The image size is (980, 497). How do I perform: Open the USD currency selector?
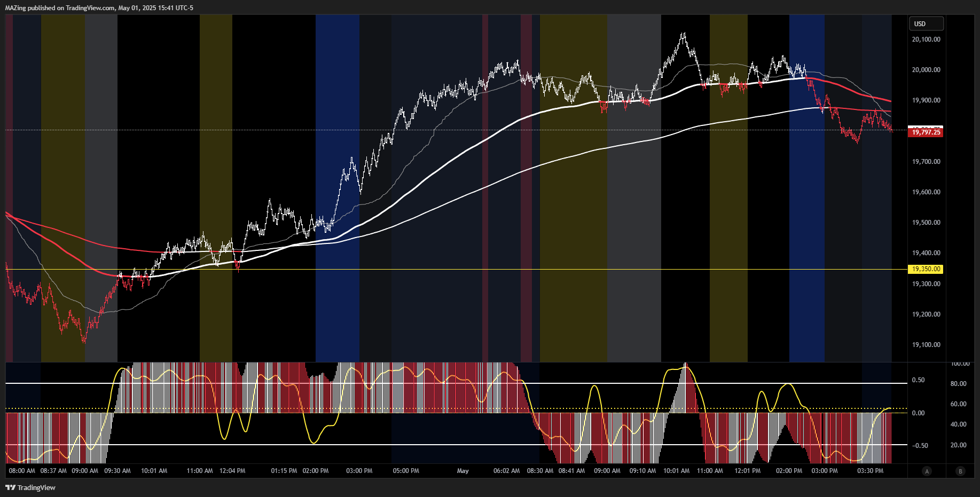(926, 23)
